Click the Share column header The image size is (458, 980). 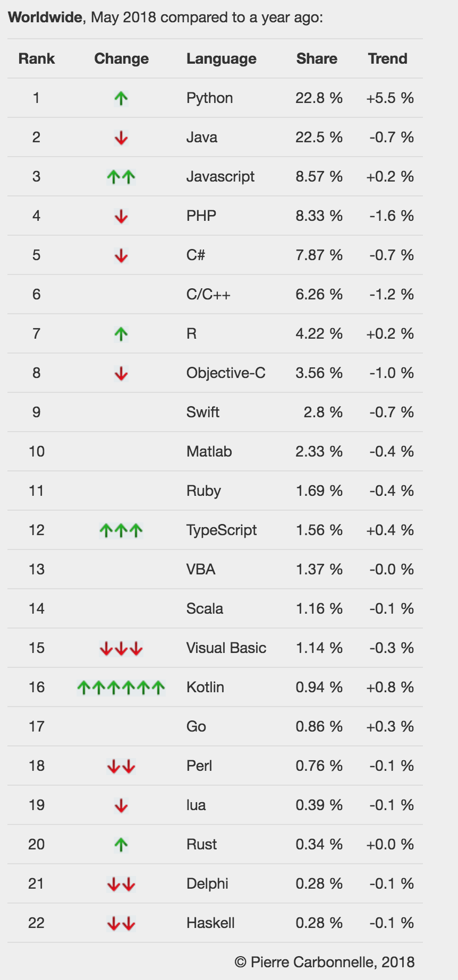(x=317, y=59)
